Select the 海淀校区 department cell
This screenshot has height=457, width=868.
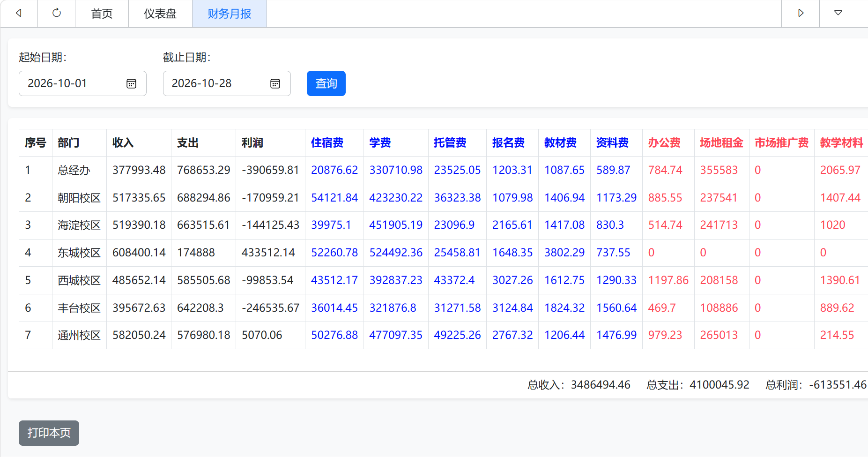79,225
